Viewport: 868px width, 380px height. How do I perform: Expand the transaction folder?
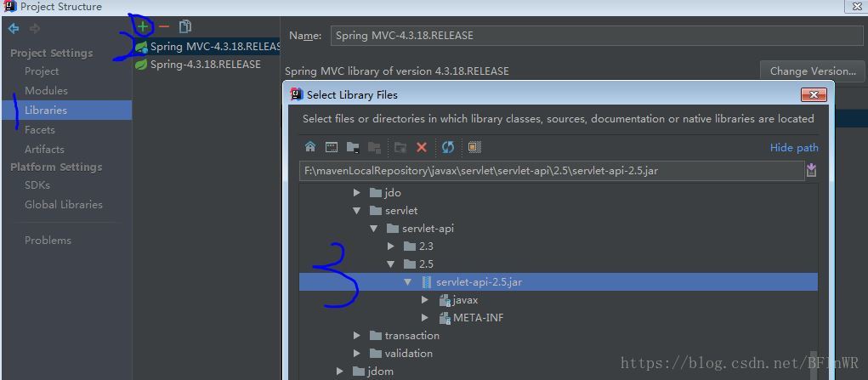click(x=357, y=336)
